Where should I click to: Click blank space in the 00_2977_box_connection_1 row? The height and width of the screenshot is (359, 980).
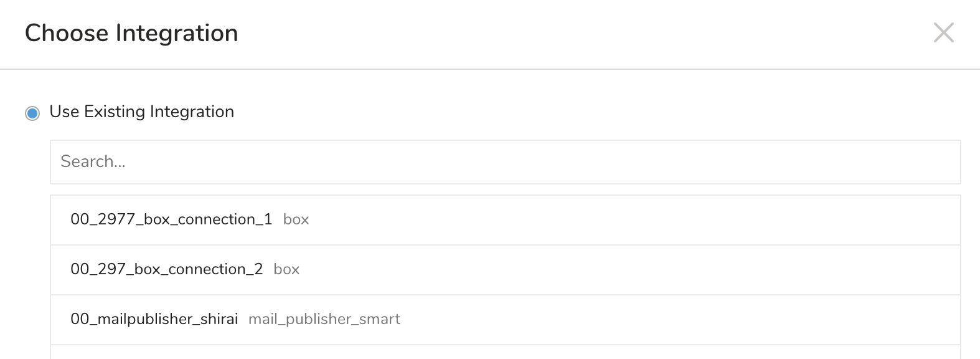click(x=623, y=219)
